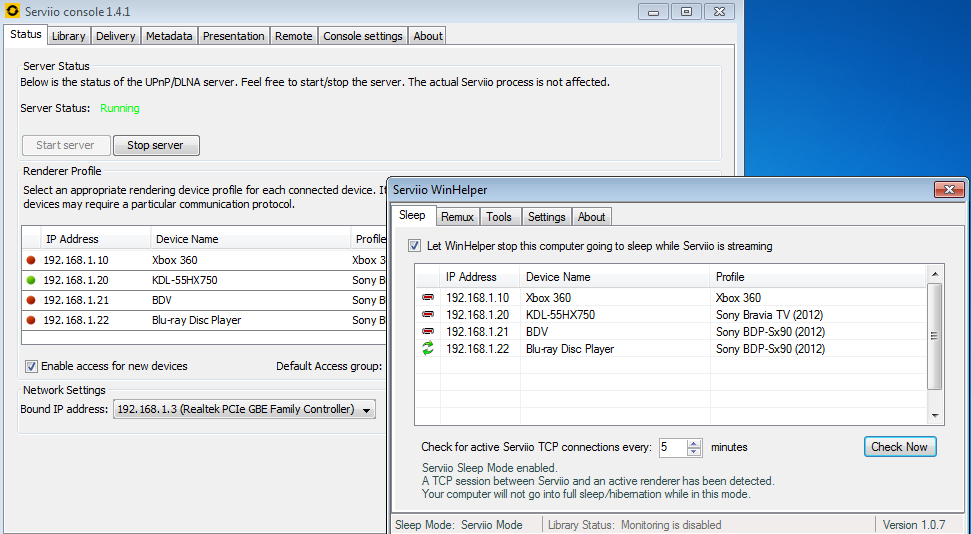Image resolution: width=971 pixels, height=534 pixels.
Task: Open the Bound IP address dropdown
Action: (367, 410)
